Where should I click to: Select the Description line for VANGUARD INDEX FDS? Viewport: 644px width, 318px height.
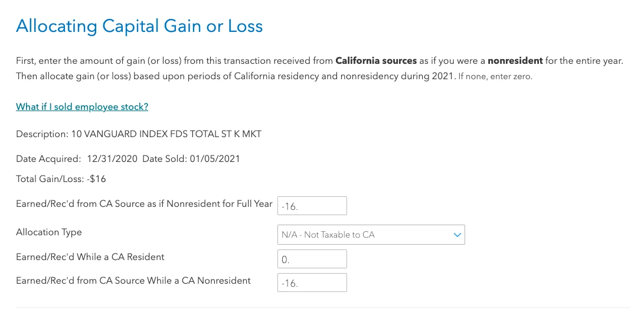click(138, 134)
